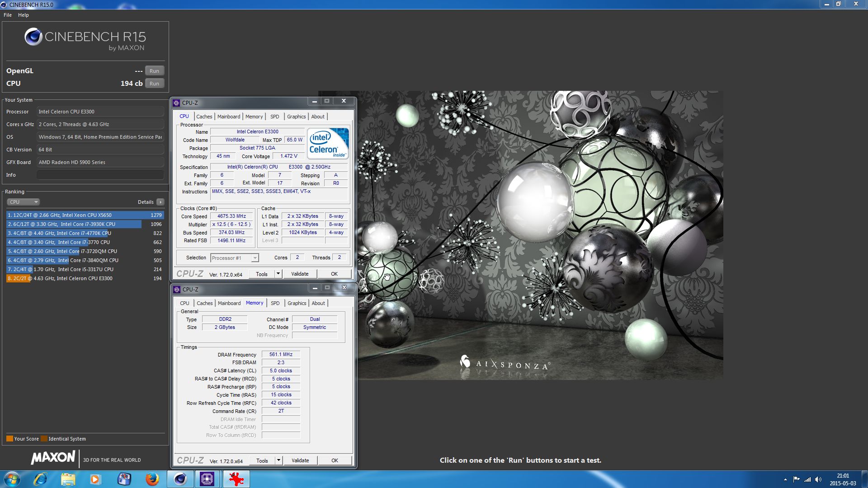
Task: Select ranking row Intel Core i7-4770K
Action: 85,233
